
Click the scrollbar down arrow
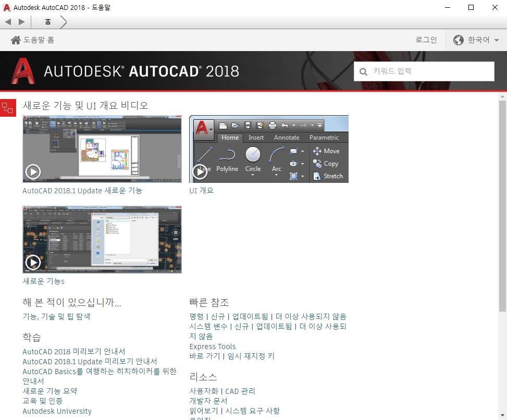[502, 415]
